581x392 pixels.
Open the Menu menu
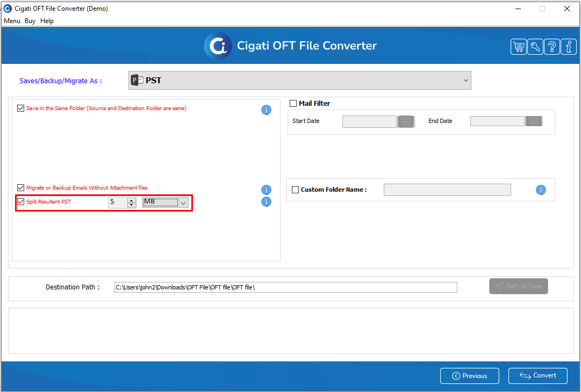click(12, 21)
